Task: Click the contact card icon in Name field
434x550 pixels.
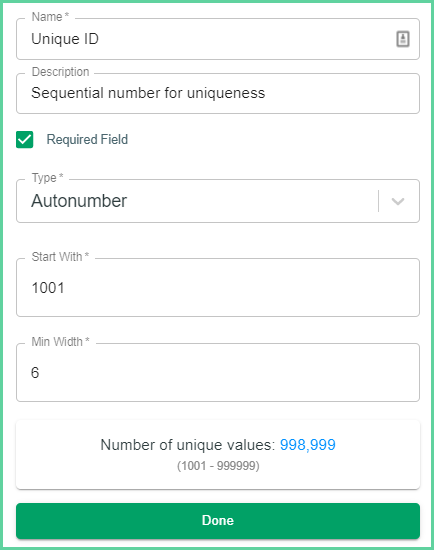Action: (403, 39)
